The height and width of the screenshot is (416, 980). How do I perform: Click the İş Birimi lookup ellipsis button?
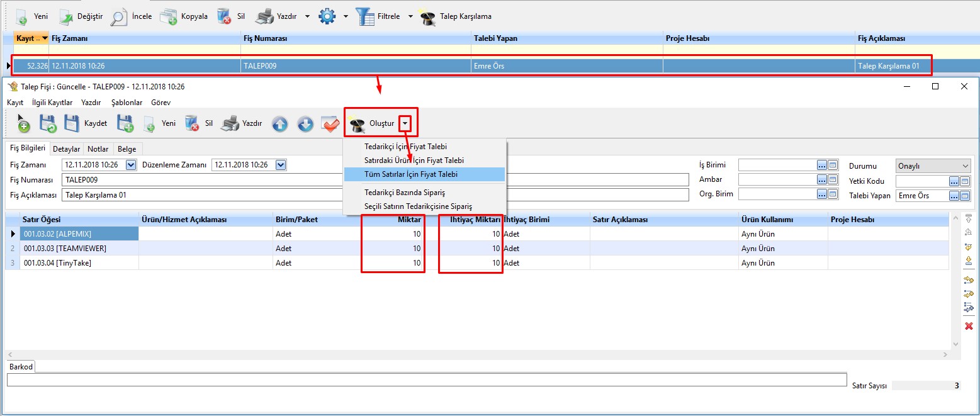pos(821,165)
